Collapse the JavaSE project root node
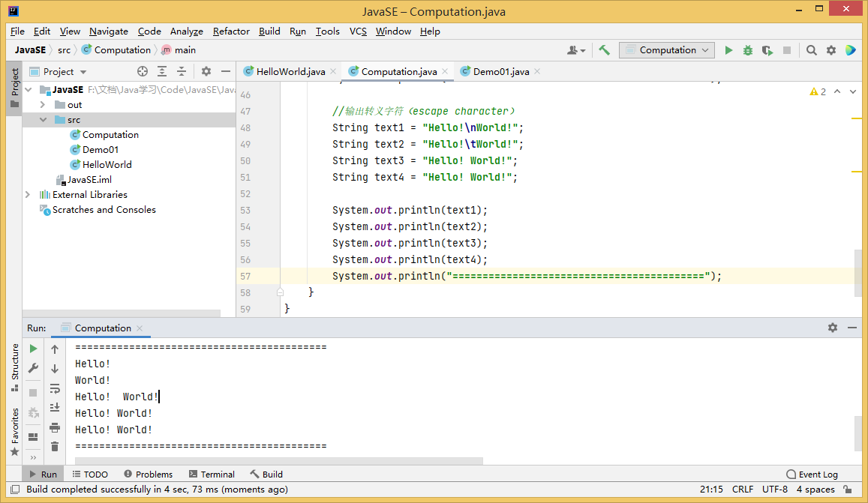The height and width of the screenshot is (503, 868). coord(29,90)
